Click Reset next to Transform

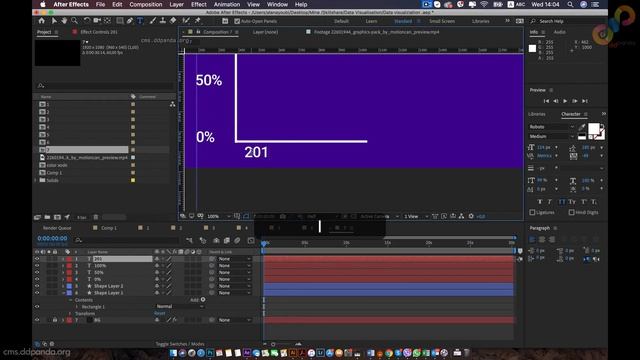(160, 313)
